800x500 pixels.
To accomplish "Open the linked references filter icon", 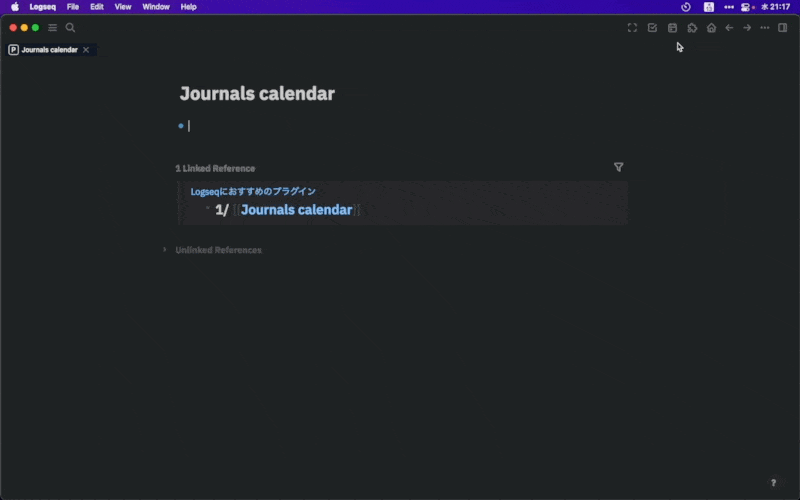I will click(618, 167).
